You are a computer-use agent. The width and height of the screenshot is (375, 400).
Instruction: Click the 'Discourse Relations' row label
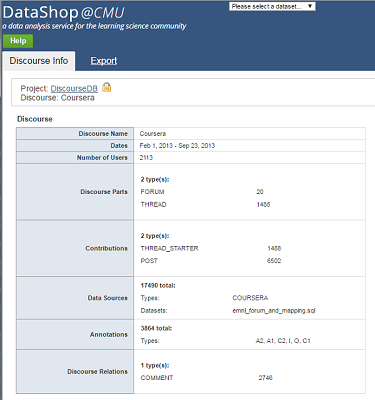(x=97, y=372)
